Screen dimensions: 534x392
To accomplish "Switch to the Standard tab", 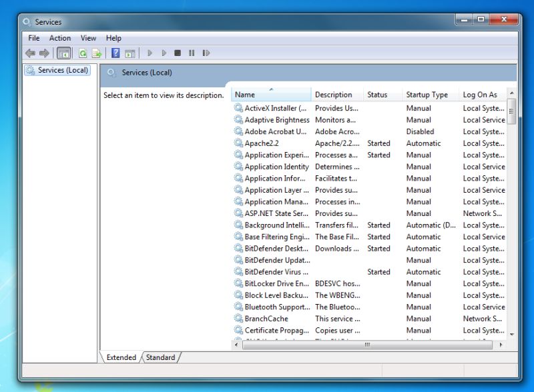I will click(x=161, y=357).
